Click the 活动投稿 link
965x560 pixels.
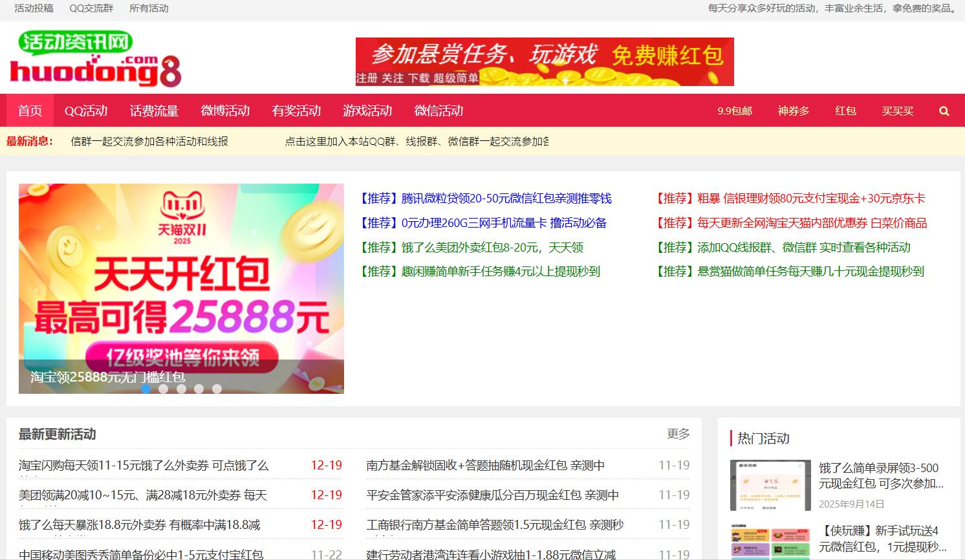33,8
